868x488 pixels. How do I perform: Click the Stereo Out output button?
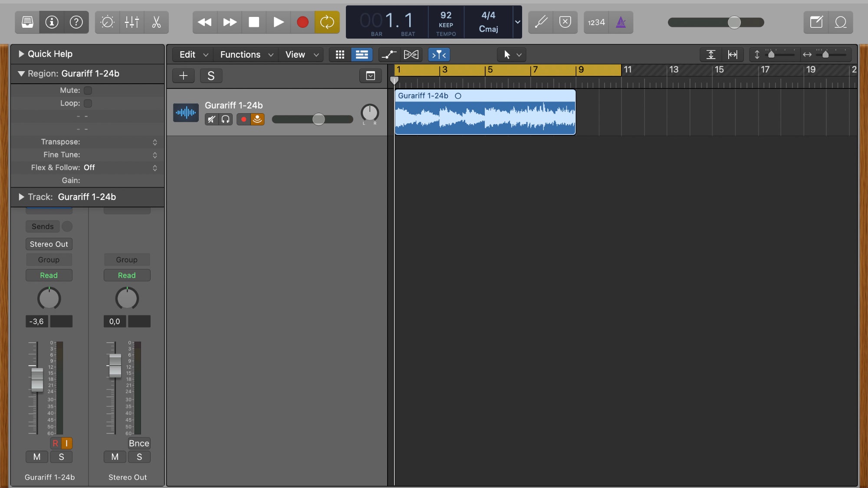49,244
